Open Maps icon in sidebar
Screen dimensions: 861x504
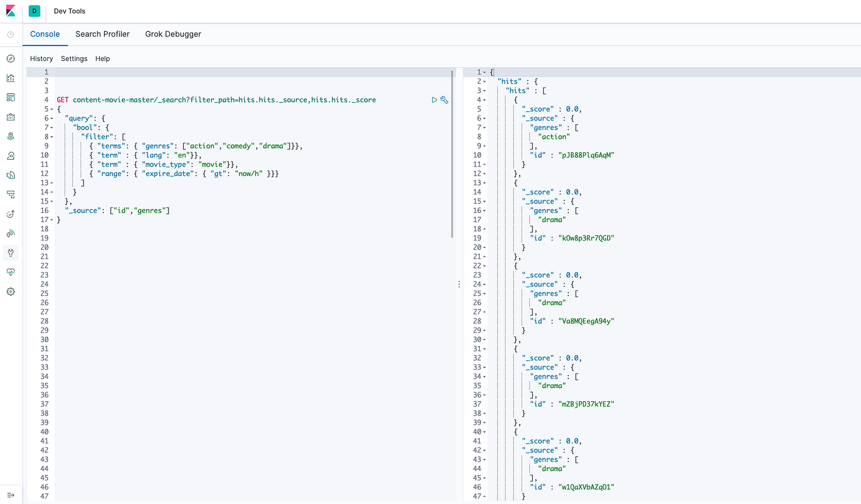(x=10, y=136)
